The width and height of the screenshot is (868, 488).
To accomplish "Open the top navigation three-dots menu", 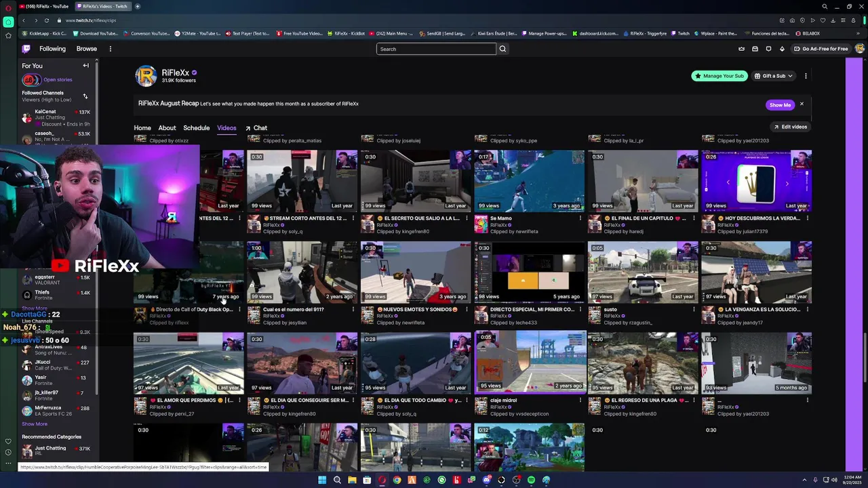I will [110, 49].
